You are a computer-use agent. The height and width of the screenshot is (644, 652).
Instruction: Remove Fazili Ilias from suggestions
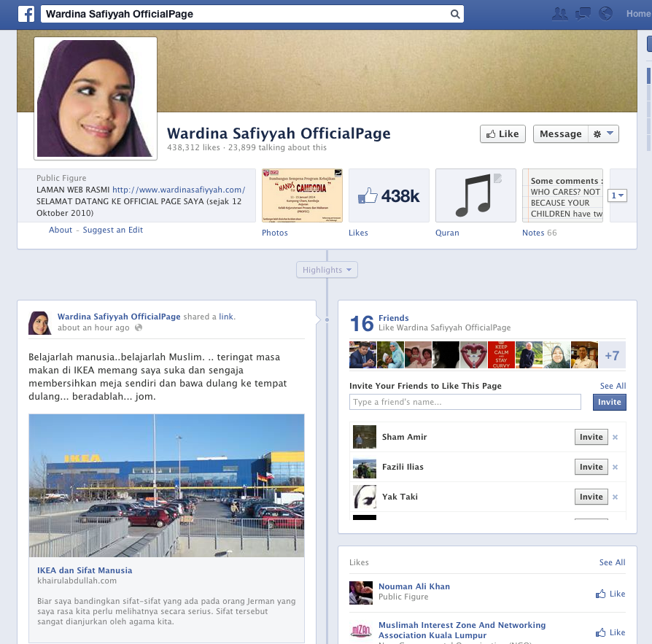615,468
